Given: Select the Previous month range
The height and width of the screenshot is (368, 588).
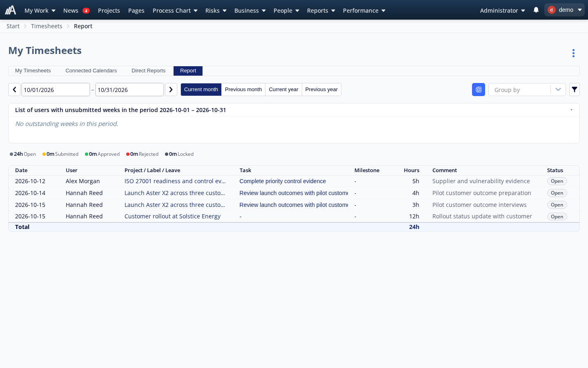Looking at the screenshot, I should 243,90.
